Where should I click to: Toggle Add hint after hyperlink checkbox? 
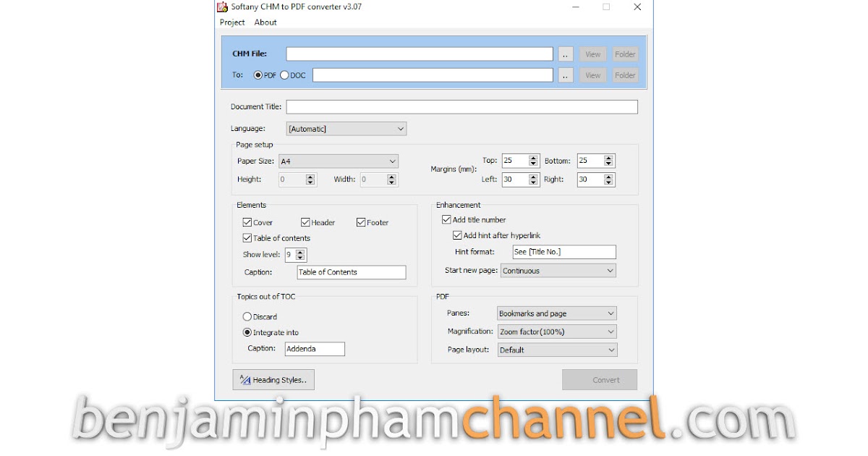tap(457, 235)
